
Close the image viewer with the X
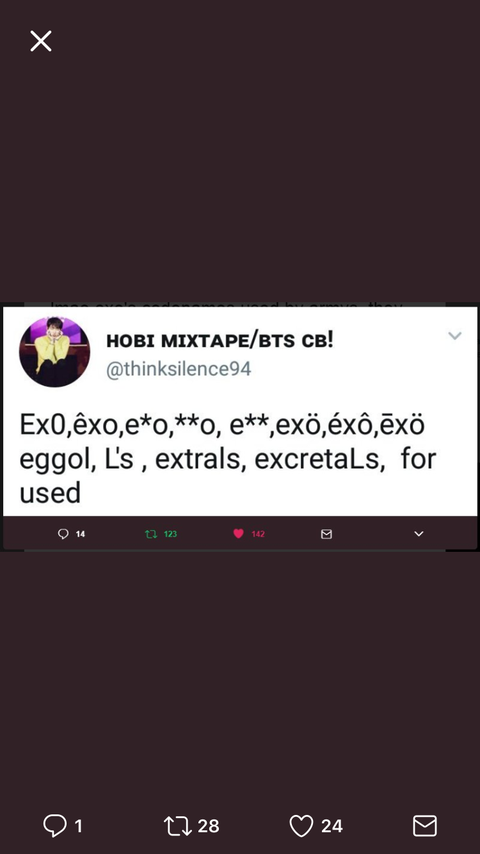click(41, 41)
